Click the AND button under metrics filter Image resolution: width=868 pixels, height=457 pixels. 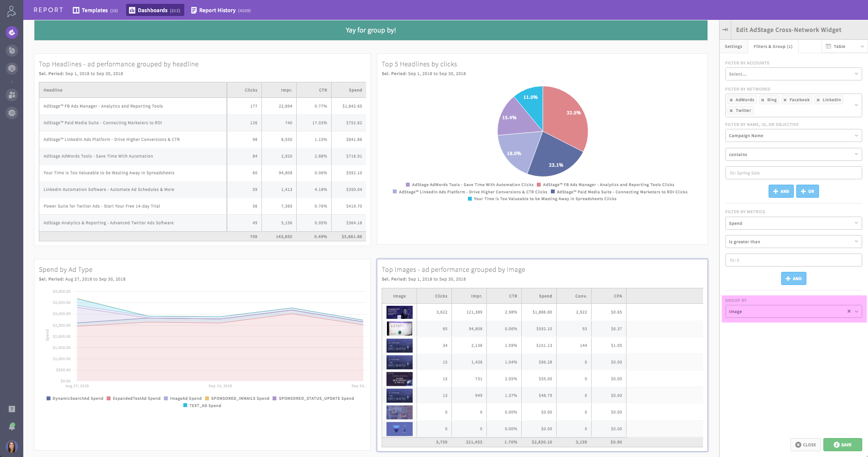coord(793,279)
